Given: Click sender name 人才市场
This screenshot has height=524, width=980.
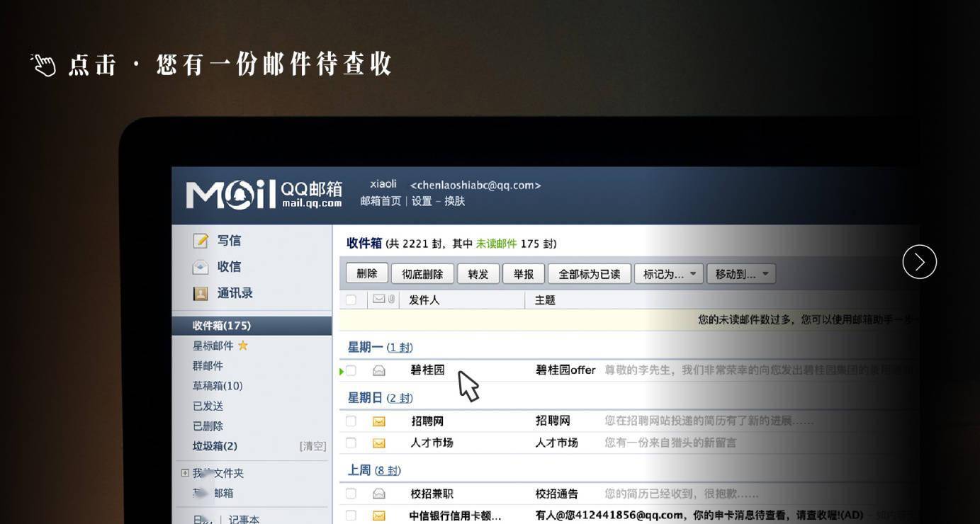Looking at the screenshot, I should [432, 443].
